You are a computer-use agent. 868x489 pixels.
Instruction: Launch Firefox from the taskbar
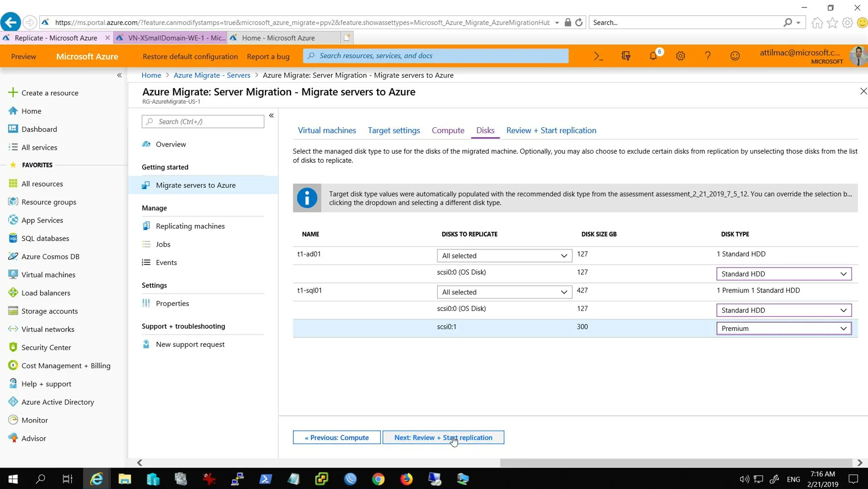(x=407, y=479)
